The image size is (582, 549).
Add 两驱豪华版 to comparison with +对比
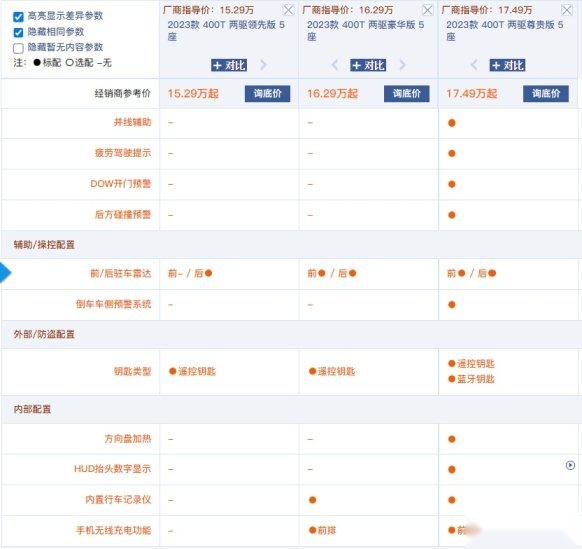[x=368, y=65]
